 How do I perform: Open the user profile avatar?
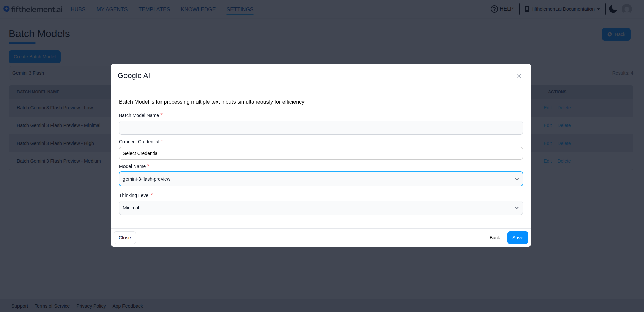[x=627, y=9]
